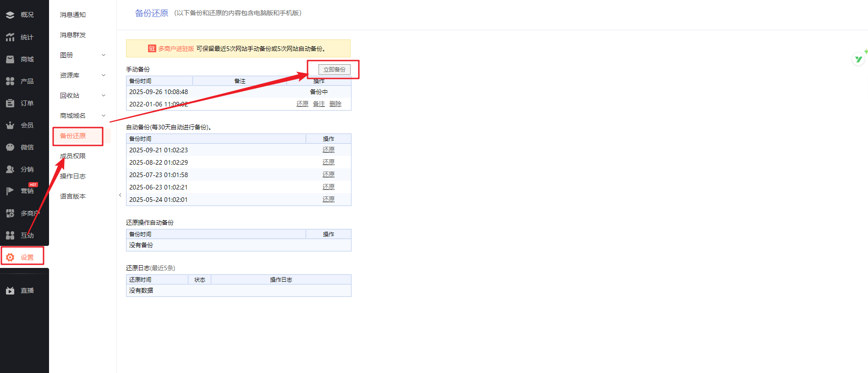Restore the 2025-07-23 automatic backup
This screenshot has width=868, height=373.
(329, 175)
